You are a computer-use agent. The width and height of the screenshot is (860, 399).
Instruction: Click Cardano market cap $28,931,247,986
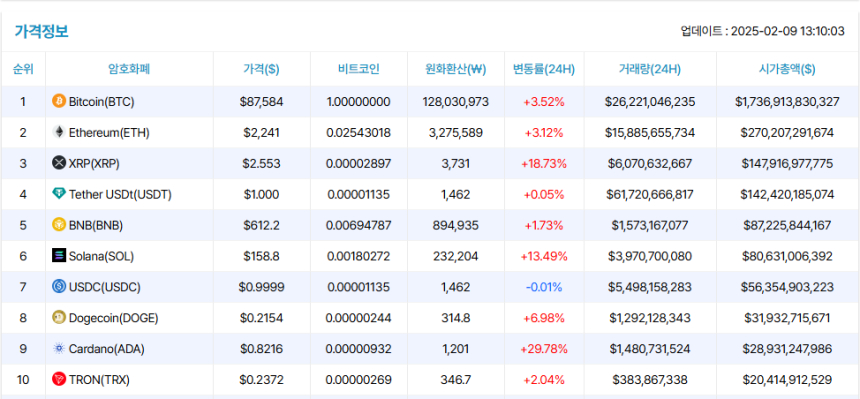point(787,349)
